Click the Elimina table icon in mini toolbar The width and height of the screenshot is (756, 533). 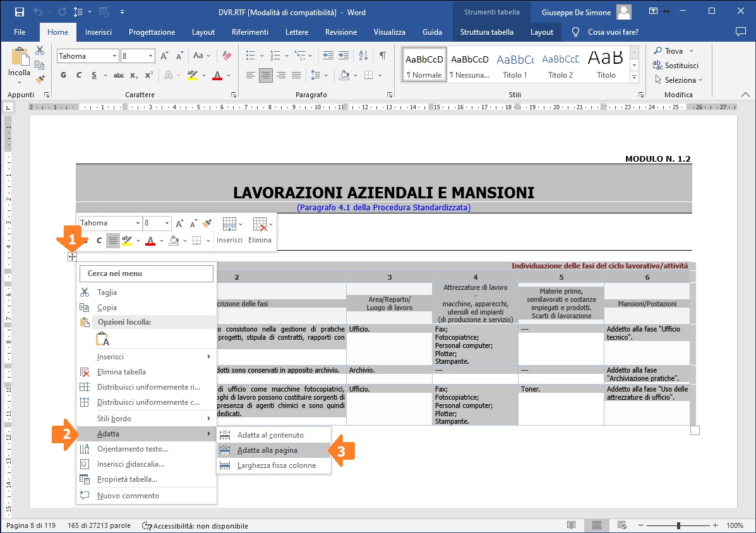(260, 230)
